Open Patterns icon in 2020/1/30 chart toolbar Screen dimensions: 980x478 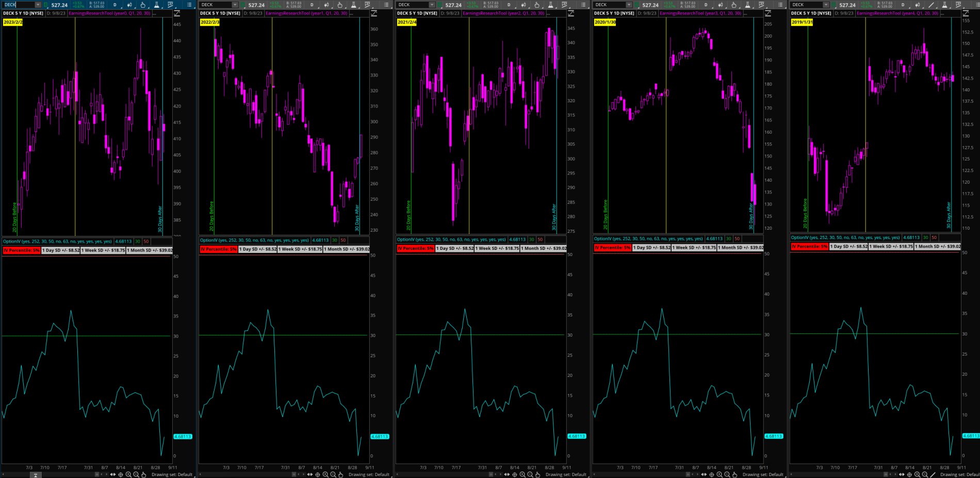pyautogui.click(x=761, y=5)
